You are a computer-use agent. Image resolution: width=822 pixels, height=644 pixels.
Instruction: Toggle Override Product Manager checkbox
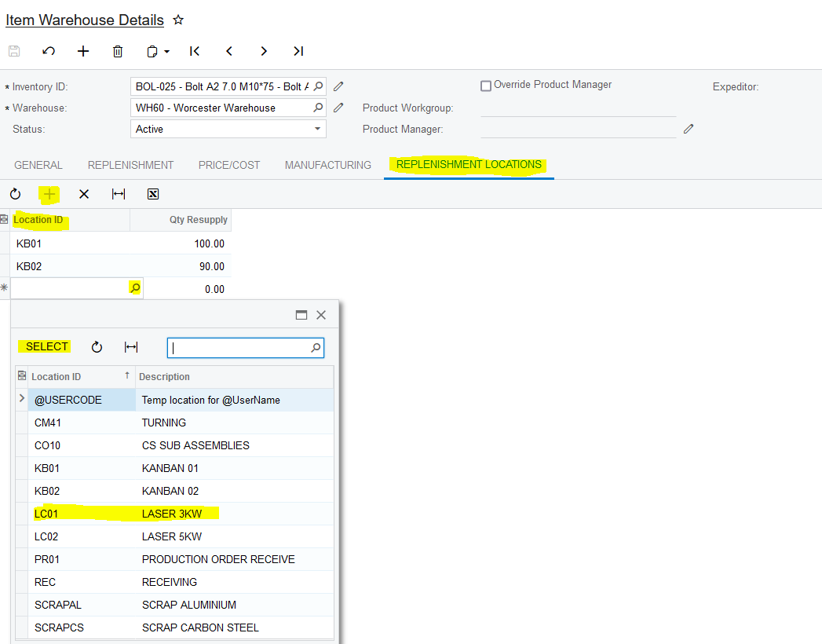486,86
